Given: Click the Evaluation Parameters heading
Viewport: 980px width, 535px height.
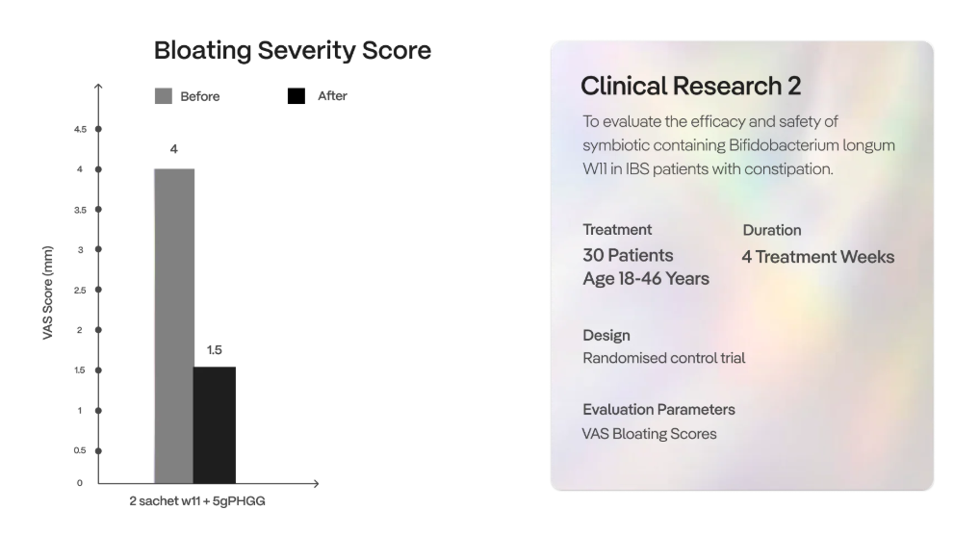Looking at the screenshot, I should pyautogui.click(x=658, y=410).
